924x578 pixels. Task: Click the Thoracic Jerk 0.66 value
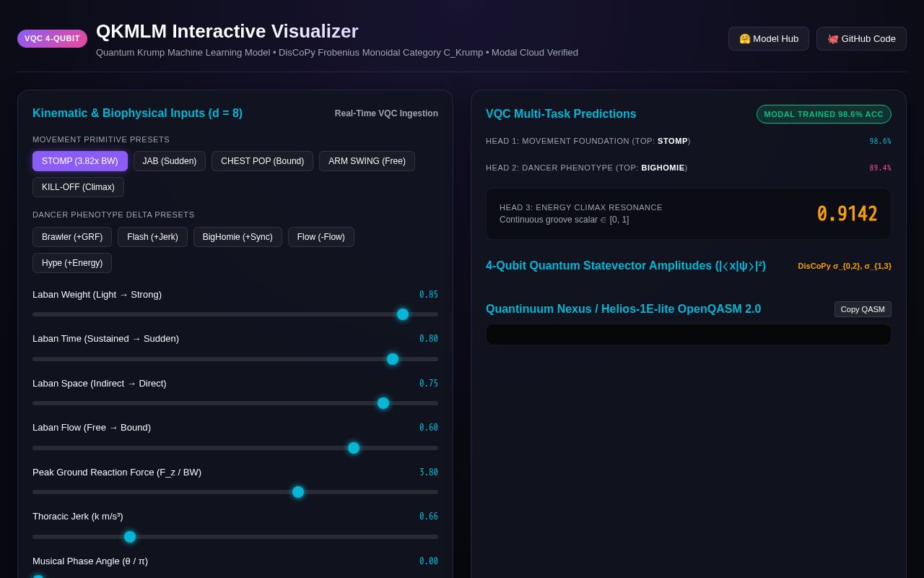pos(429,517)
